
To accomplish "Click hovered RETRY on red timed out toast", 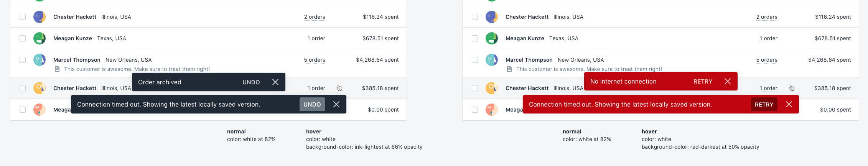I will click(x=764, y=104).
